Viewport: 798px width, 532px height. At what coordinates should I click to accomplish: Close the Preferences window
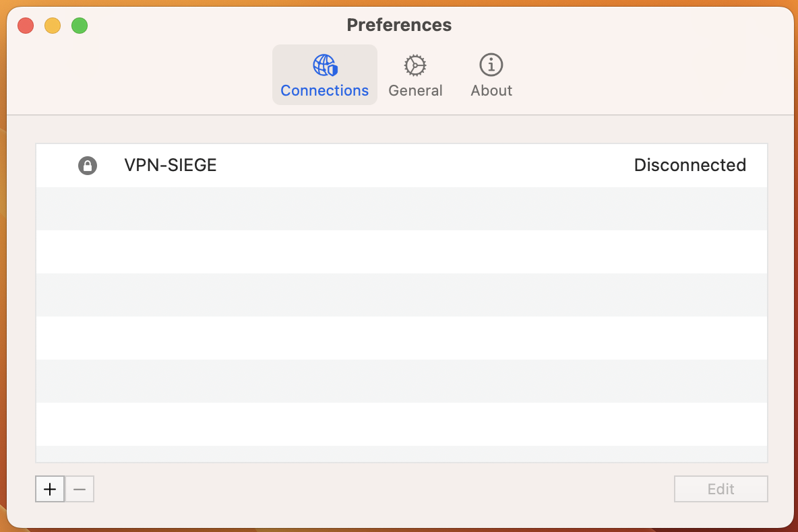[26, 26]
